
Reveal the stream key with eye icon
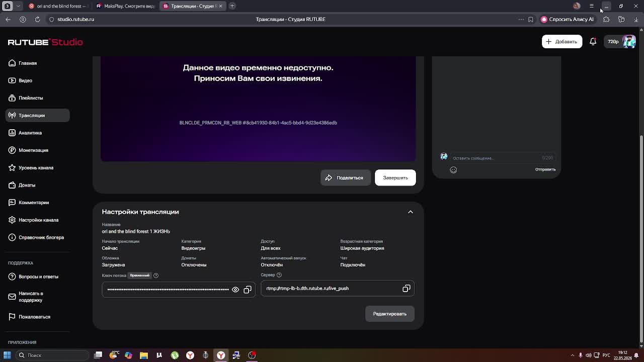tap(235, 290)
